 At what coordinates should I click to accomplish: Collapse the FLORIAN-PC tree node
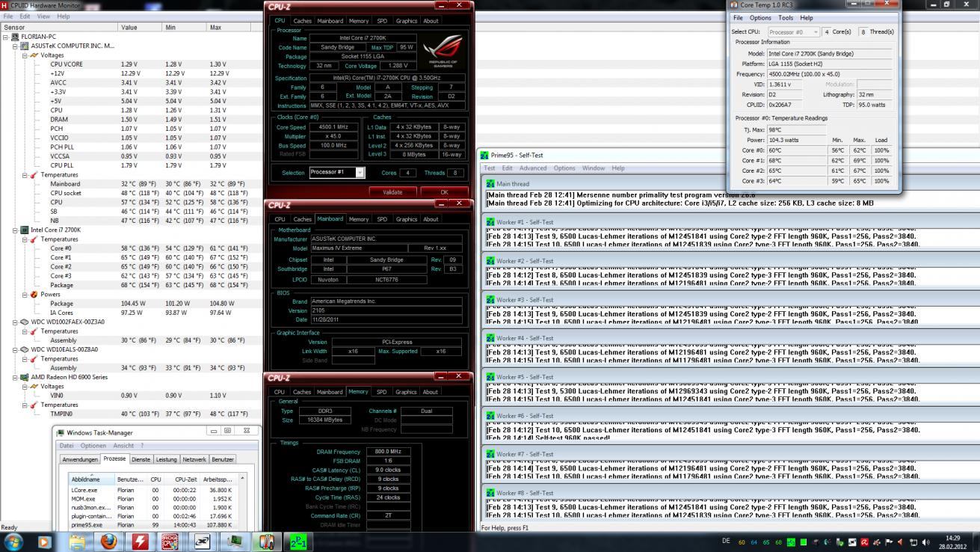pos(6,37)
